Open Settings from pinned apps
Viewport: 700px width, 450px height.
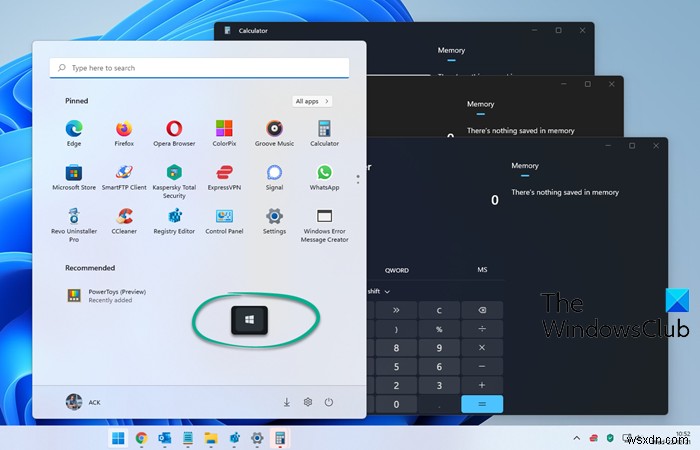(274, 221)
